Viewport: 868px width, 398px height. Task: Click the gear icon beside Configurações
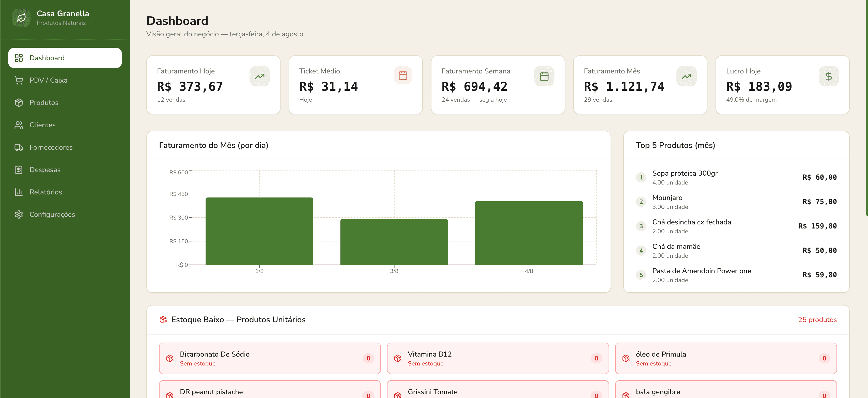(x=19, y=214)
